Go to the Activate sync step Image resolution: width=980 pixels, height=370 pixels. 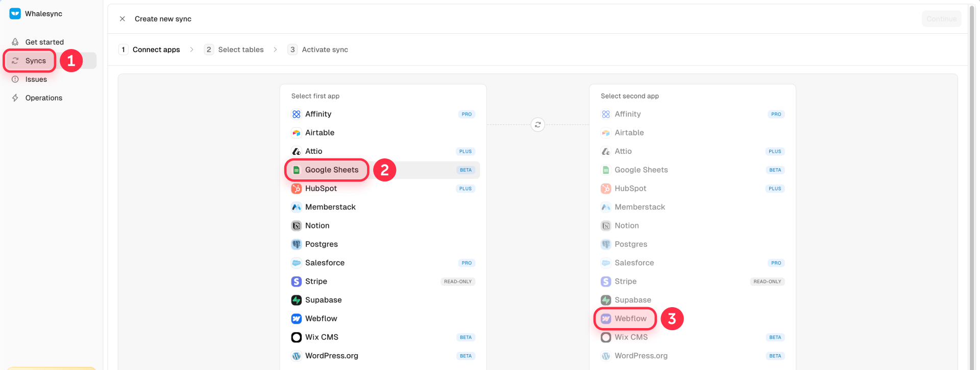point(318,50)
